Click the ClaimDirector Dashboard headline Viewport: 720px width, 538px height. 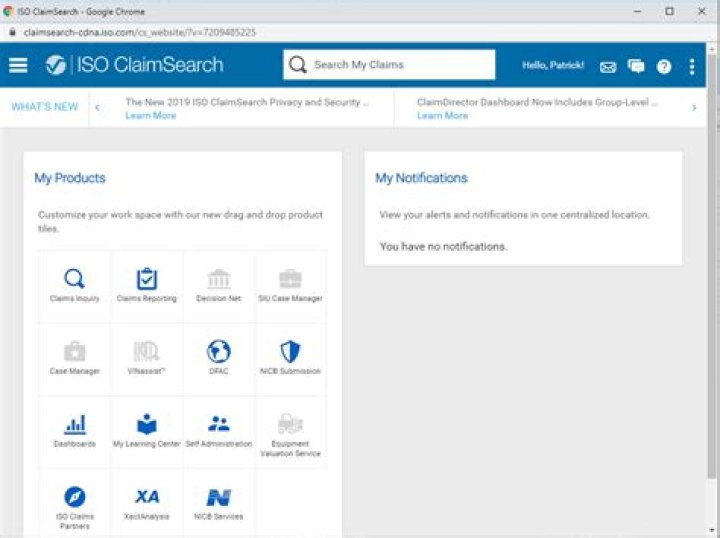point(537,102)
